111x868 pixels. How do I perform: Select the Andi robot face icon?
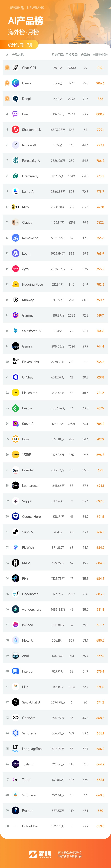pos(15,656)
